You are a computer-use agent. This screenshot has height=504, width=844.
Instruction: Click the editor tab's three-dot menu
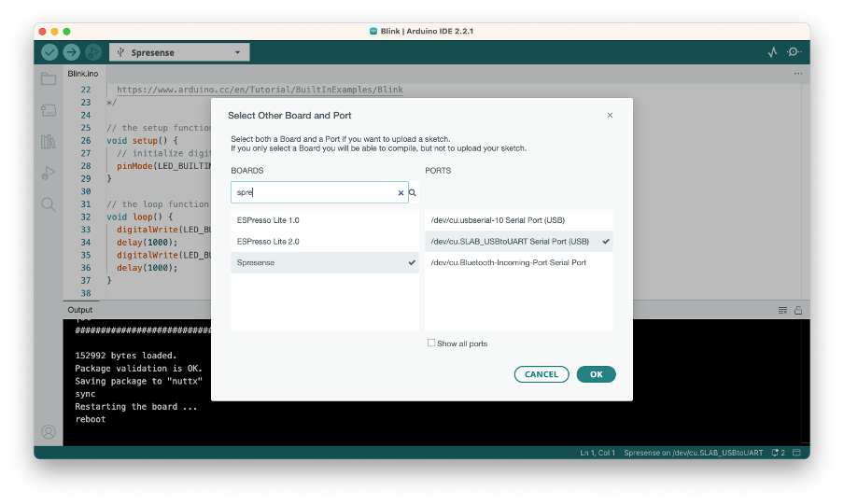pyautogui.click(x=797, y=74)
